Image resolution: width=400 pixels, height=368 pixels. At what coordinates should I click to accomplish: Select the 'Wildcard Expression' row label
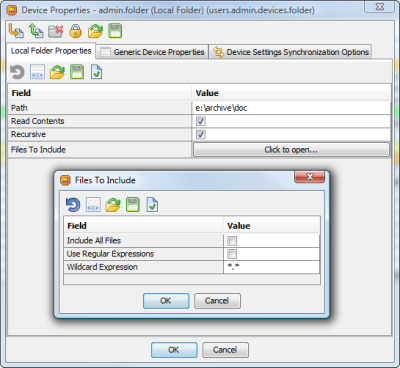tap(102, 267)
